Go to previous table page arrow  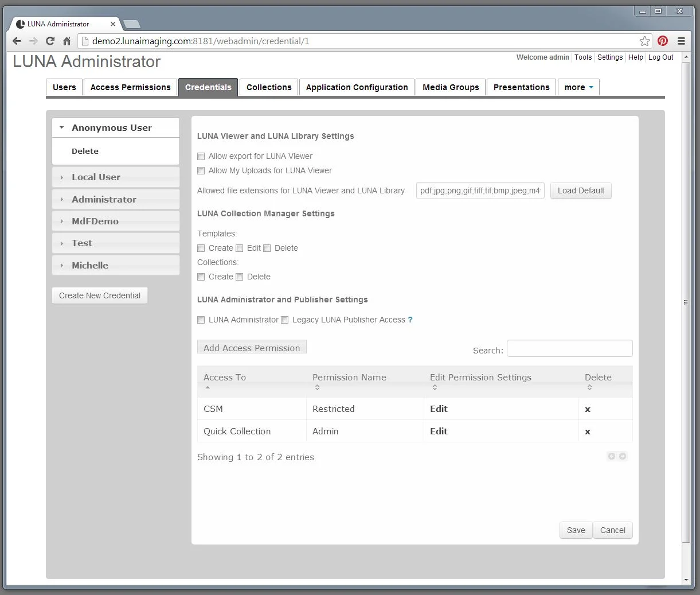[612, 456]
